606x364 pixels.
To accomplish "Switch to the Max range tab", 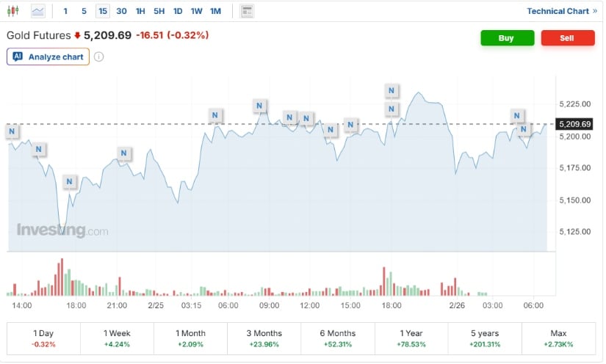I will coord(558,338).
